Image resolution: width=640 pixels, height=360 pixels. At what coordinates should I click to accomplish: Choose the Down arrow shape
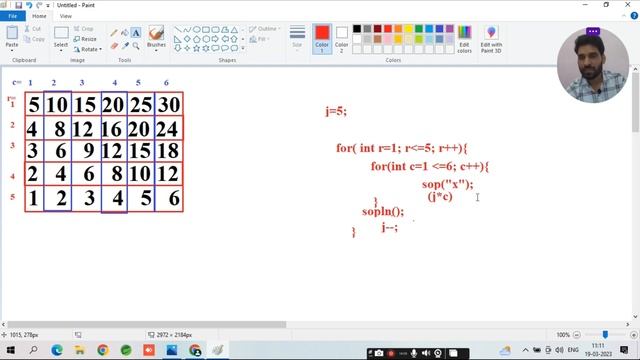178,48
